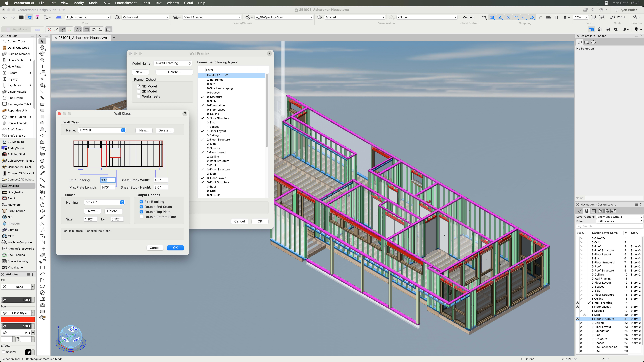The width and height of the screenshot is (644, 362).
Task: Open the AEC menu
Action: (107, 3)
